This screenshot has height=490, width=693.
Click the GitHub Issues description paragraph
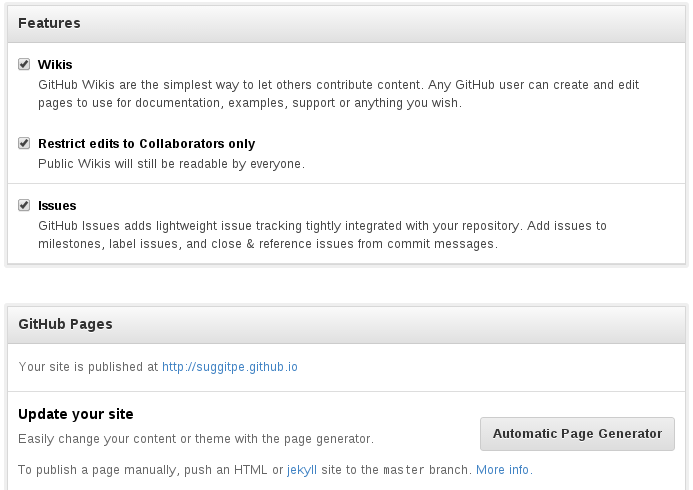(x=322, y=234)
